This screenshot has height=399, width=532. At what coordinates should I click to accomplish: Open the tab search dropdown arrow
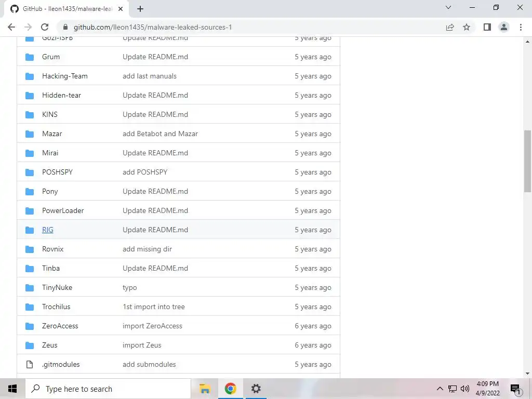pyautogui.click(x=448, y=7)
